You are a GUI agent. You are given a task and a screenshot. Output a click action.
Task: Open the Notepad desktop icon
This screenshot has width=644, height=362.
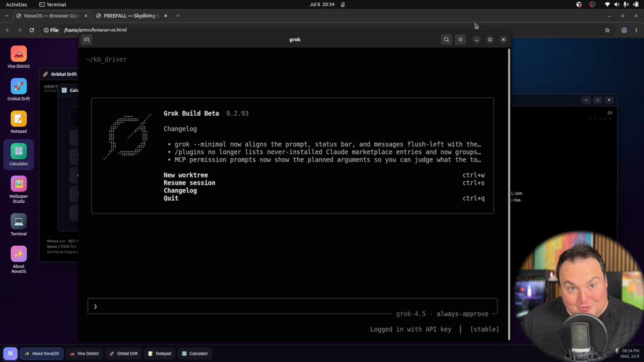18,122
